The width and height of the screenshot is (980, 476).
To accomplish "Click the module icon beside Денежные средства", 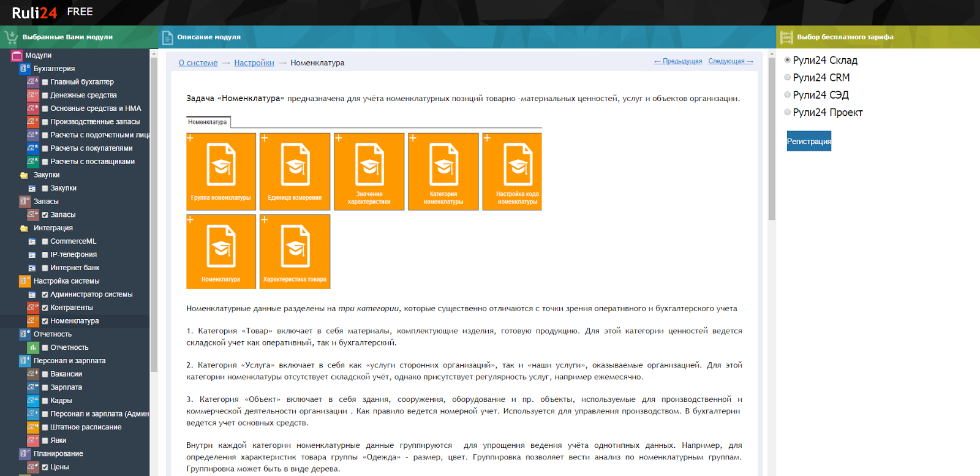I will 33,95.
